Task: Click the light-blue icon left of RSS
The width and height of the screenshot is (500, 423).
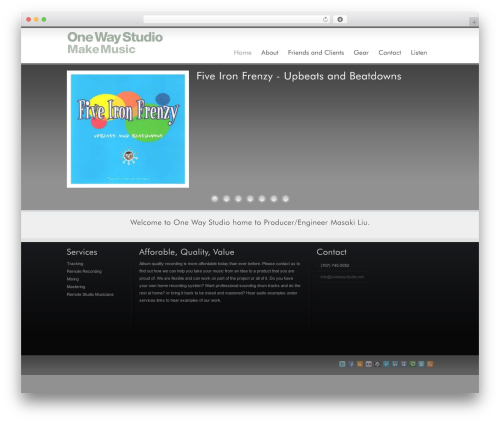Action: pyautogui.click(x=421, y=364)
